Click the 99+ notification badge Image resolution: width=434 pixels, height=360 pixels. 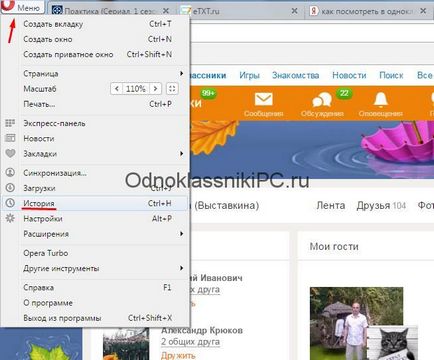coord(208,93)
